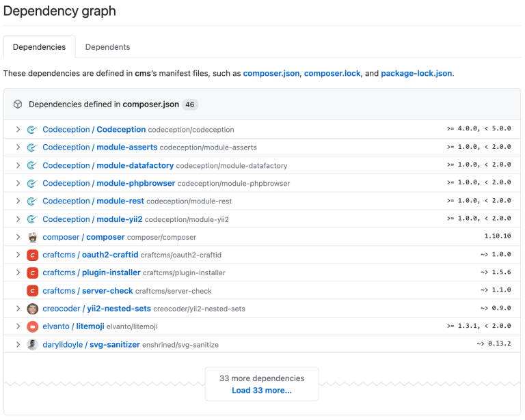Click the darylldoyle avatar photo

click(x=32, y=344)
